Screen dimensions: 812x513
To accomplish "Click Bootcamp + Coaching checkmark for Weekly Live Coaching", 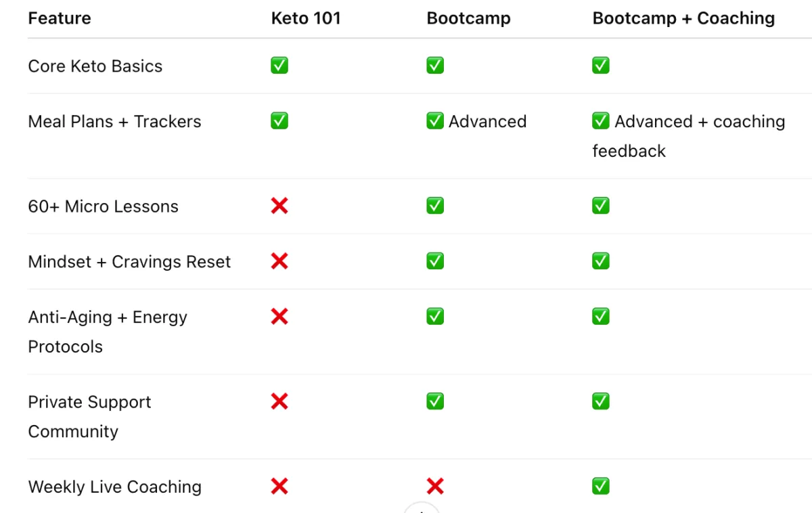I will (x=601, y=486).
